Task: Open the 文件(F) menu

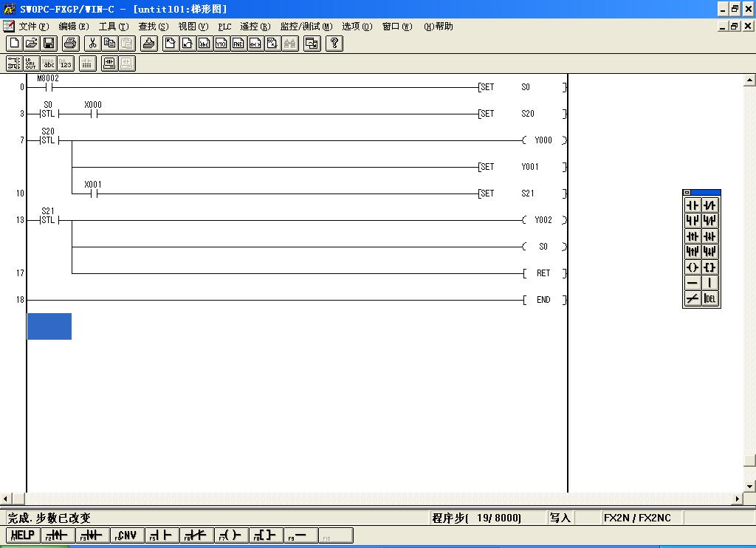Action: 33,27
